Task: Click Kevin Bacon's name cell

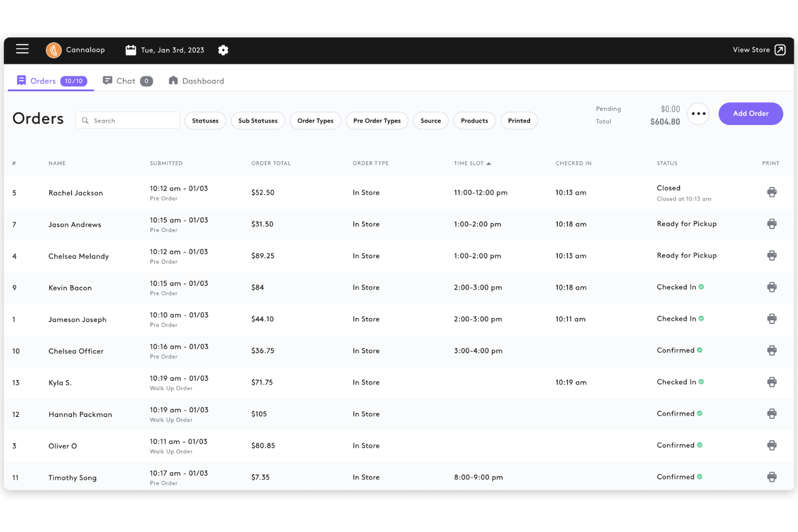Action: tap(70, 288)
